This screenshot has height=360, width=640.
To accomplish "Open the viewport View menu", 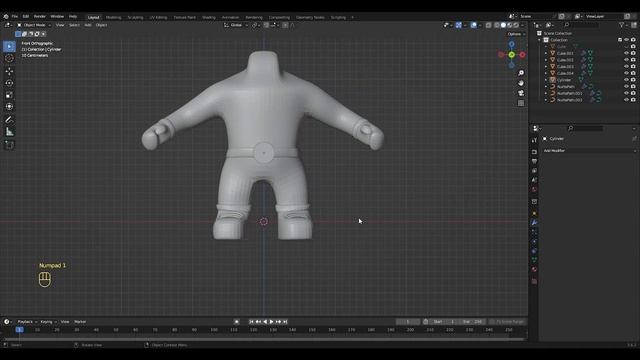I will coord(60,25).
